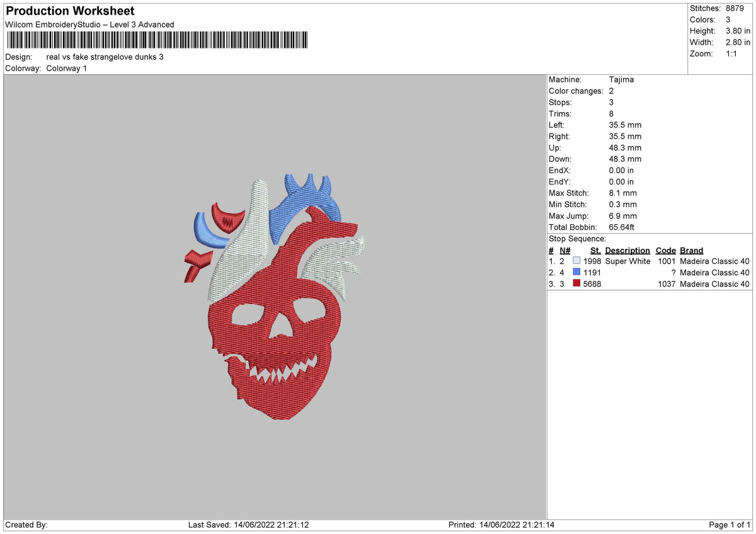Click the blue thread color swatch in stop 2
Viewport: 756px width, 534px height.
click(576, 272)
